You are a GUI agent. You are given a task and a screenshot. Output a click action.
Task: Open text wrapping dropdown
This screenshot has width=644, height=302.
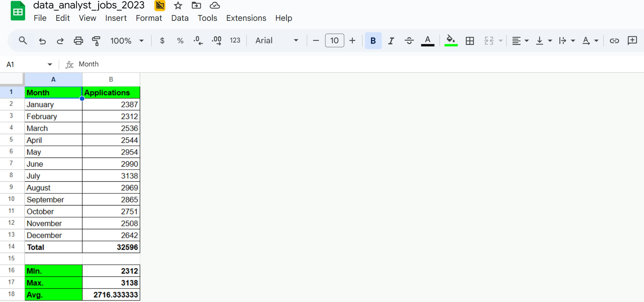point(567,41)
